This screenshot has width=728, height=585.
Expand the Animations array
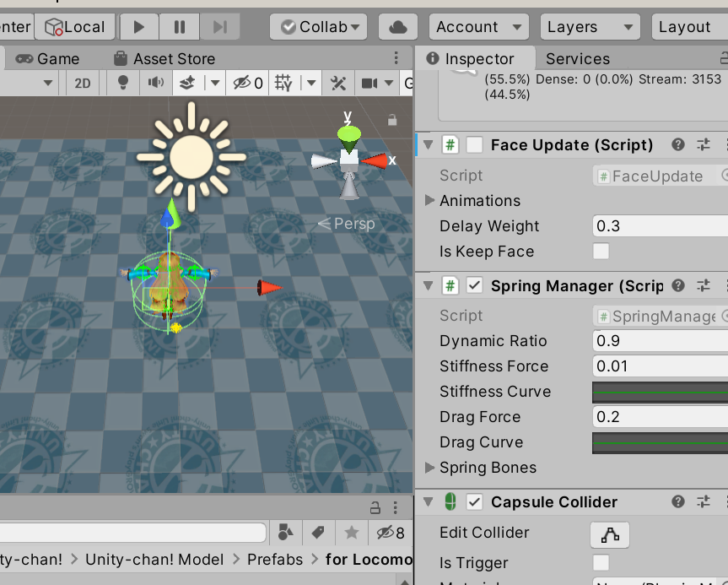pyautogui.click(x=429, y=200)
